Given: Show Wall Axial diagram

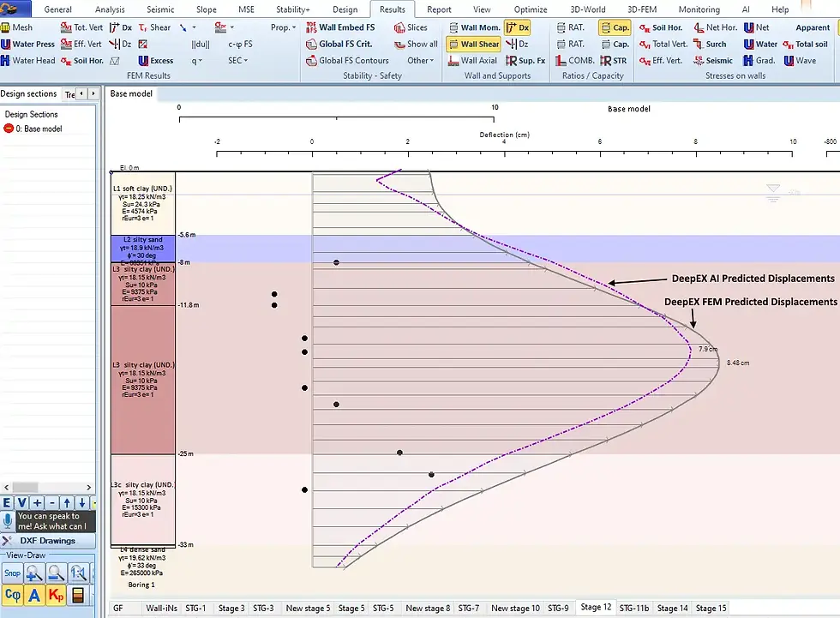Looking at the screenshot, I should pyautogui.click(x=472, y=61).
